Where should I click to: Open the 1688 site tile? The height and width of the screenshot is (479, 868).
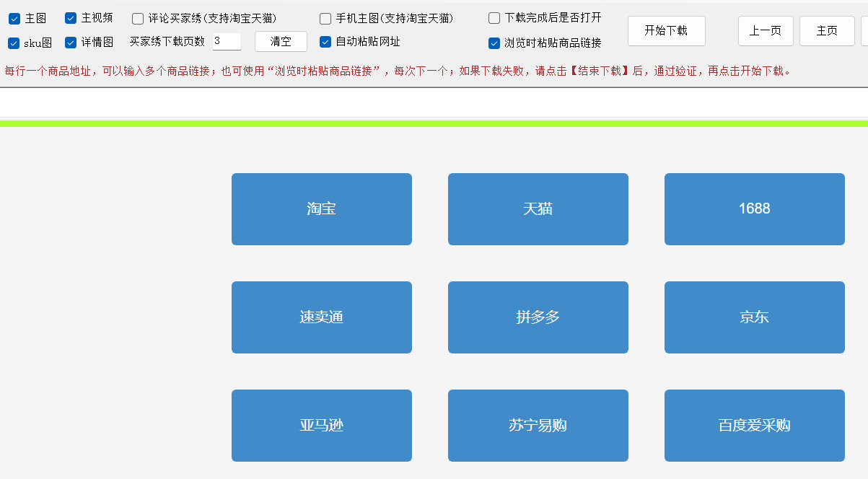(x=755, y=209)
